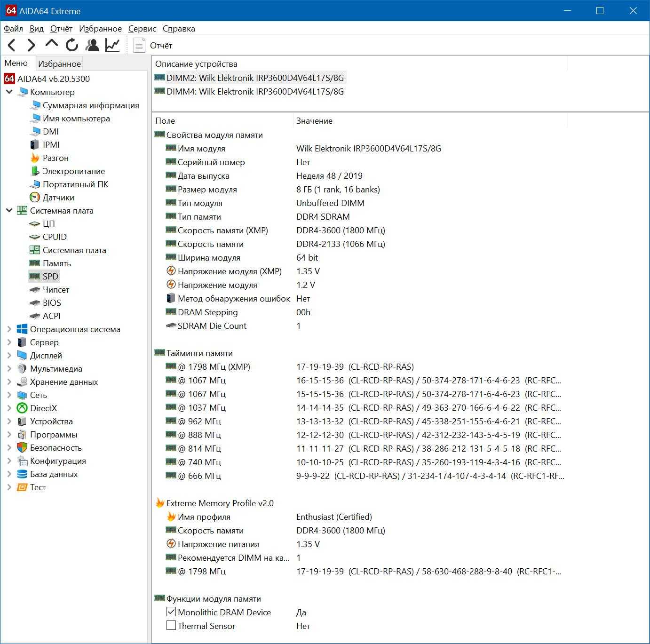The width and height of the screenshot is (650, 644).
Task: Open the Датчики sensors item
Action: coord(58,198)
